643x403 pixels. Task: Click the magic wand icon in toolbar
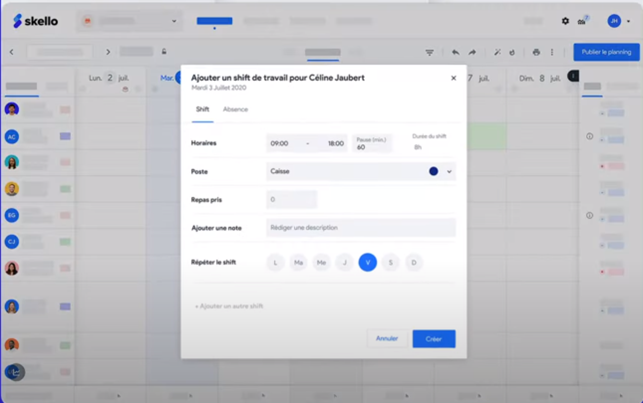pos(497,52)
